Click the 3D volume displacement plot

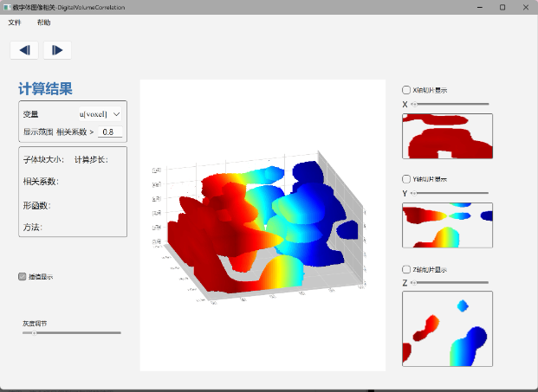coord(263,225)
